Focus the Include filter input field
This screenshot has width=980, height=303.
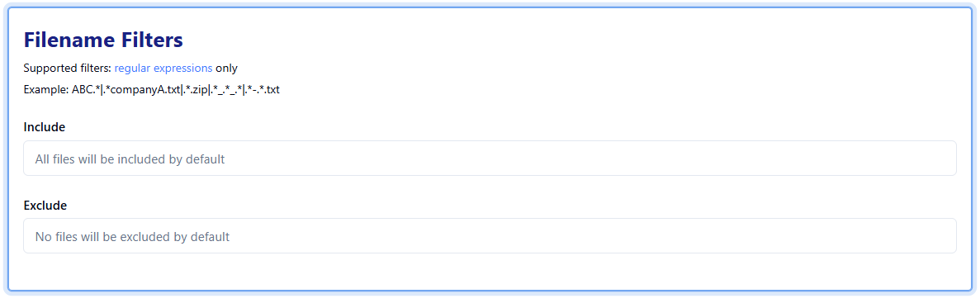490,158
